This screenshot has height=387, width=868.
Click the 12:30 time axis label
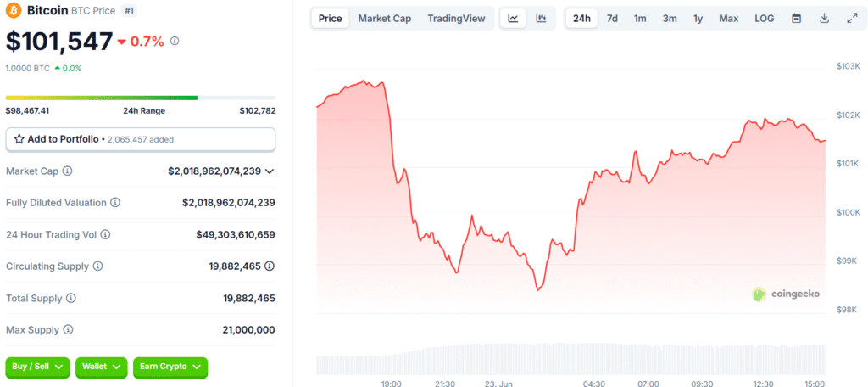764,384
